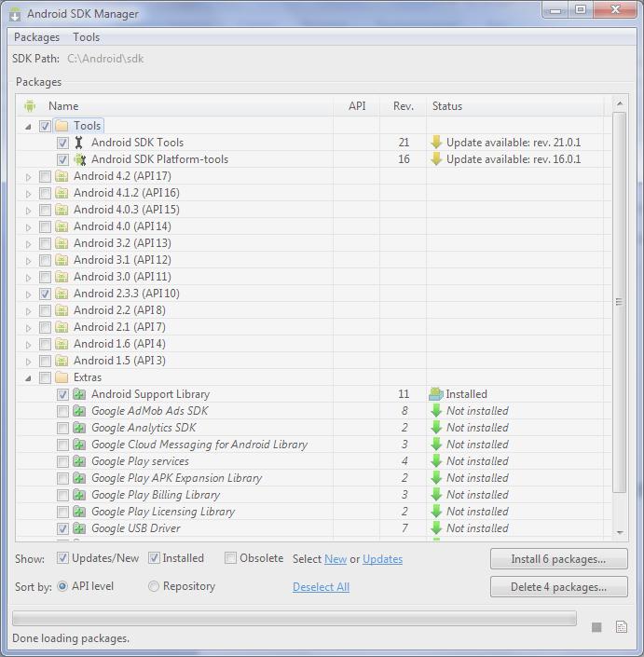Click the Updates selection link
The width and height of the screenshot is (644, 657).
point(382,559)
